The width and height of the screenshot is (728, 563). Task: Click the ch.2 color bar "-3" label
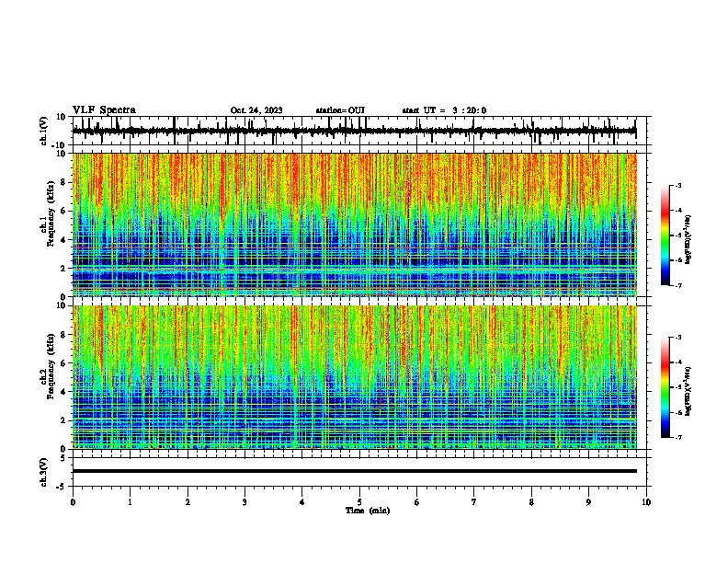(x=678, y=338)
